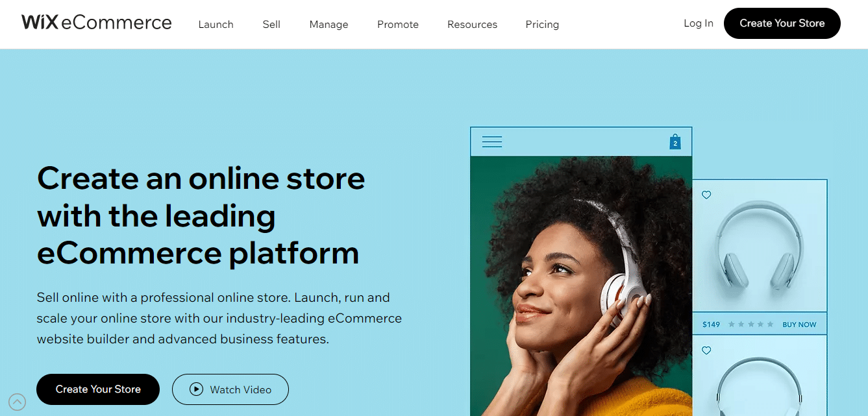Image resolution: width=868 pixels, height=416 pixels.
Task: Click Create Your Store in the header
Action: [782, 23]
